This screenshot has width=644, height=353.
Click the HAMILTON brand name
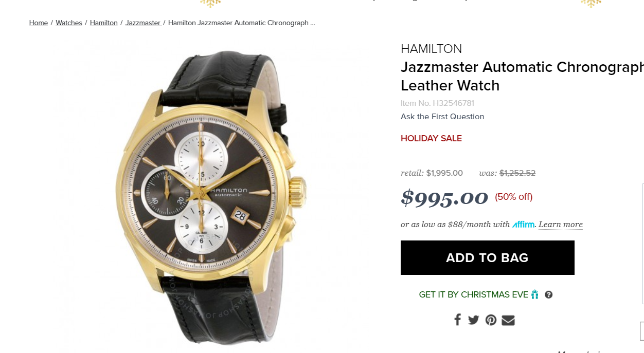coord(431,49)
